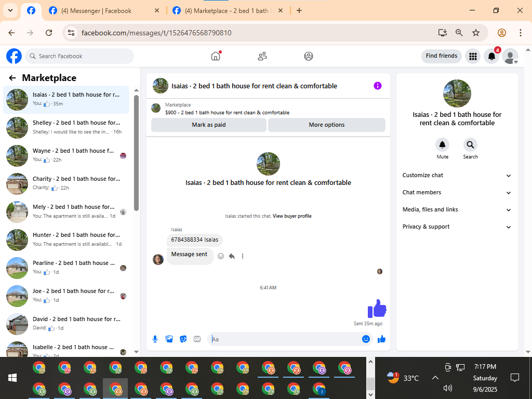The image size is (532, 399).
Task: Click the Find friends button
Action: click(442, 56)
